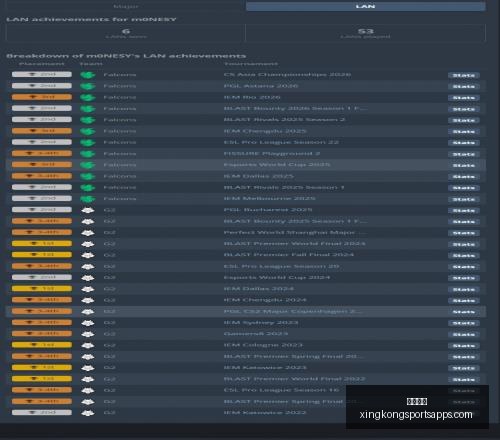This screenshot has width=500, height=440.
Task: Click the Falcons logo beside IEM Chengdu 2025
Action: point(88,131)
